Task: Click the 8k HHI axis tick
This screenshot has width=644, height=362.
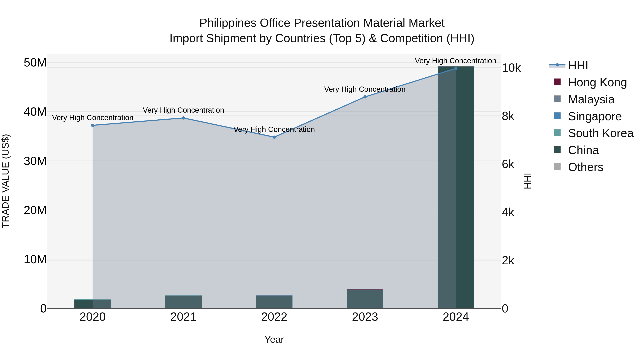Action: (x=508, y=116)
